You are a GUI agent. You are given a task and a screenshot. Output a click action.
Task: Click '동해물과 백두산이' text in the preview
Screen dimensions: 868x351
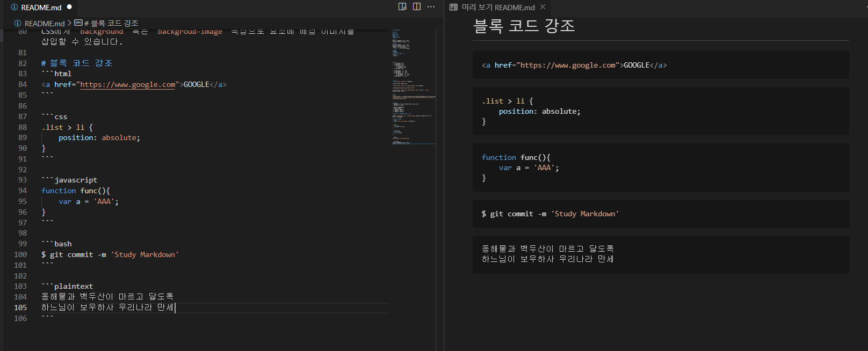[548, 248]
